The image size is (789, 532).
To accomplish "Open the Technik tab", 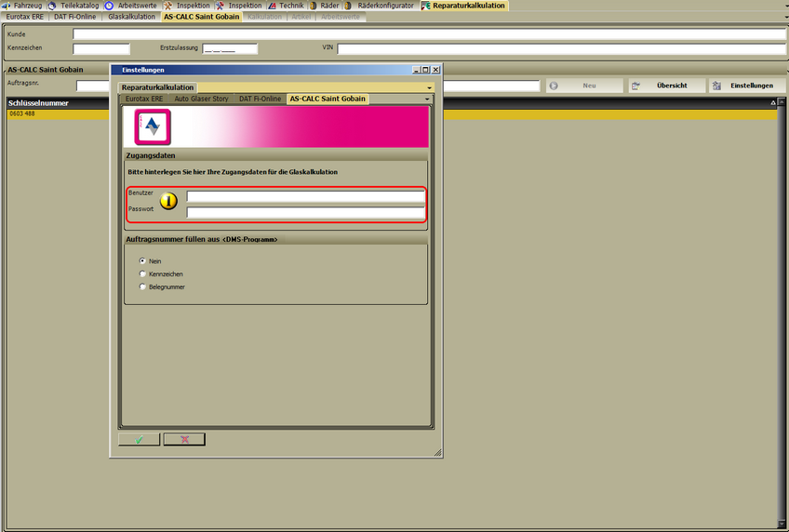I will click(287, 6).
